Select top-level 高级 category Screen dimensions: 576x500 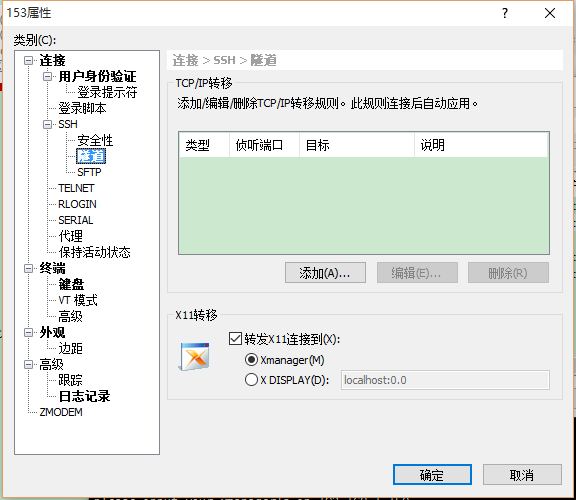(x=51, y=364)
